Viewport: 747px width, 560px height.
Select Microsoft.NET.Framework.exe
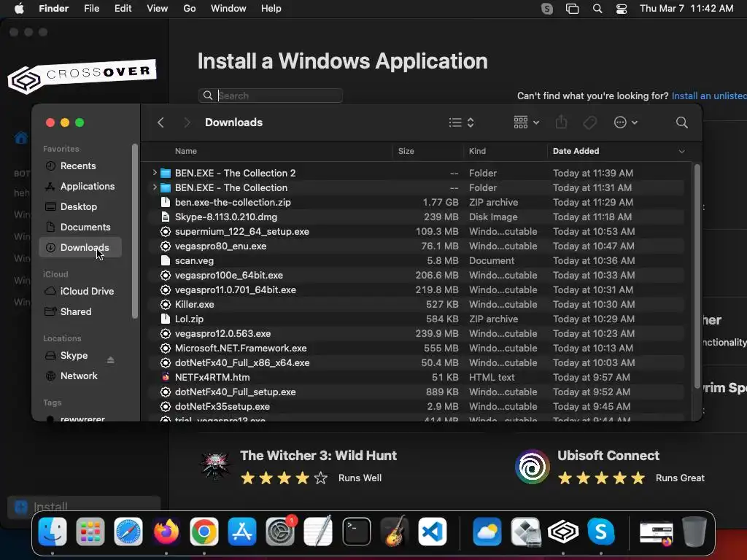point(417,348)
